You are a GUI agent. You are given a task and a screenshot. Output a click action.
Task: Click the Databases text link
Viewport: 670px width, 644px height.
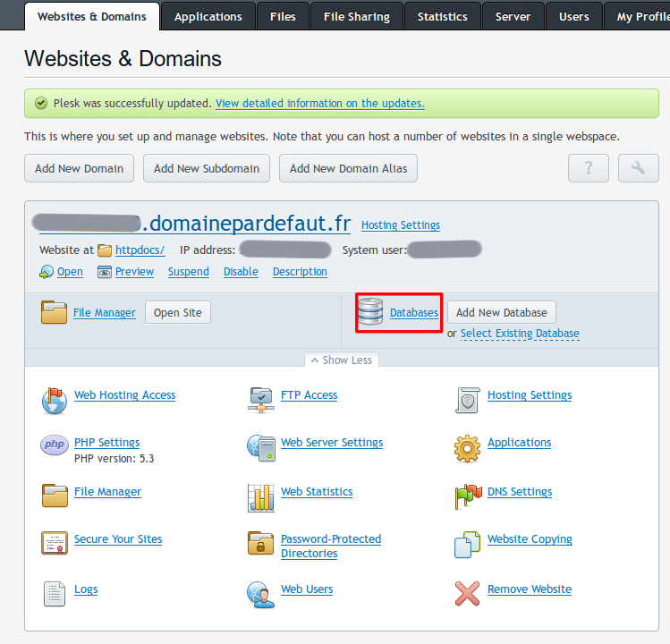click(414, 313)
